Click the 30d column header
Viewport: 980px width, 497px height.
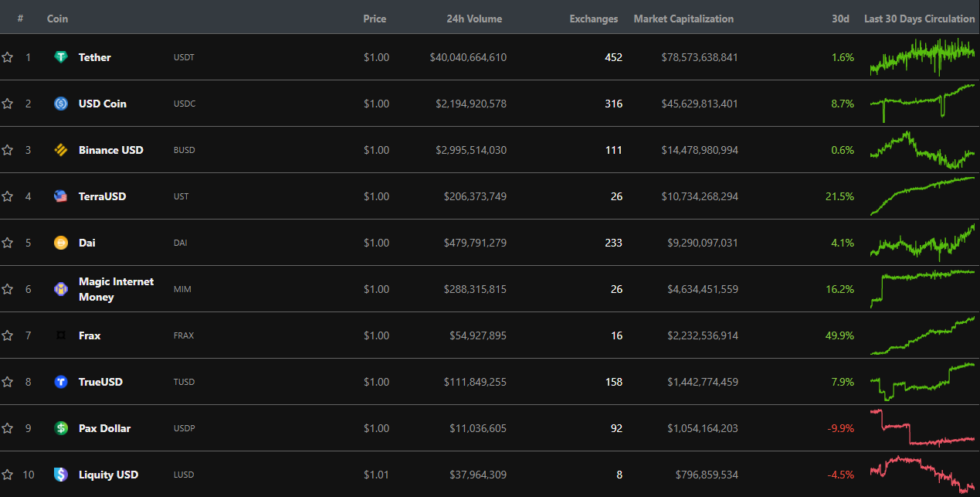pyautogui.click(x=840, y=19)
